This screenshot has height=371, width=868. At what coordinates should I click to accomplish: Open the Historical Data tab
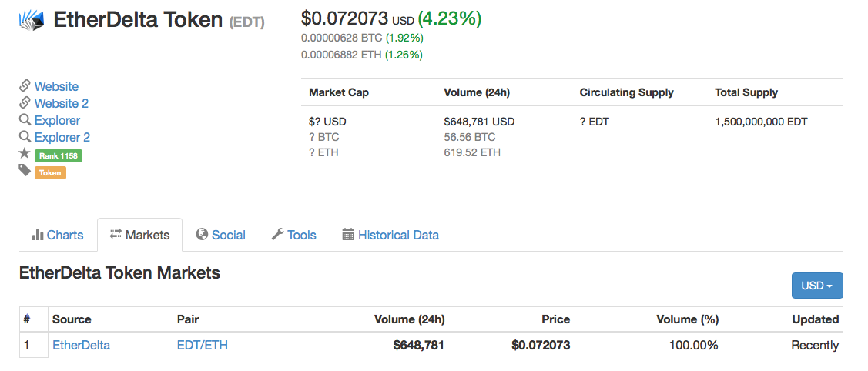pos(390,235)
